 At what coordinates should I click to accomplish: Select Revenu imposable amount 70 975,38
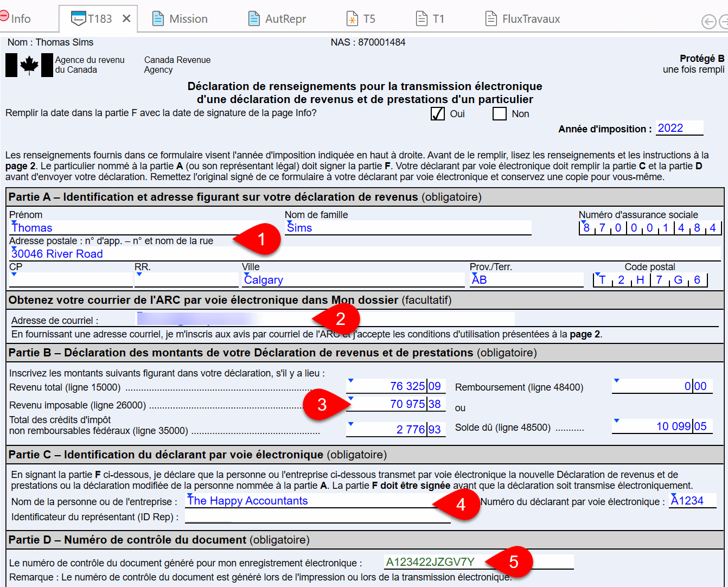click(x=396, y=404)
